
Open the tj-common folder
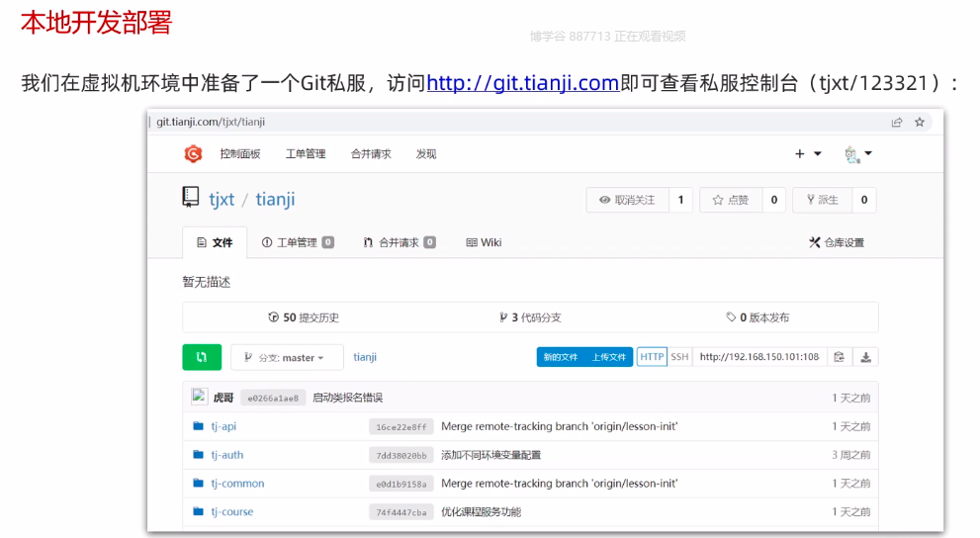pyautogui.click(x=237, y=483)
